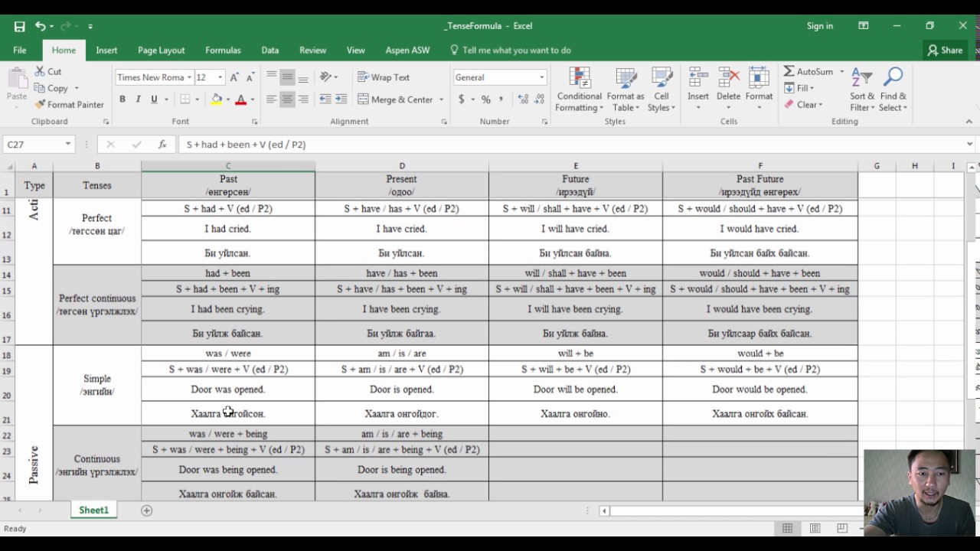
Task: Increase indent of cell content
Action: tap(341, 99)
